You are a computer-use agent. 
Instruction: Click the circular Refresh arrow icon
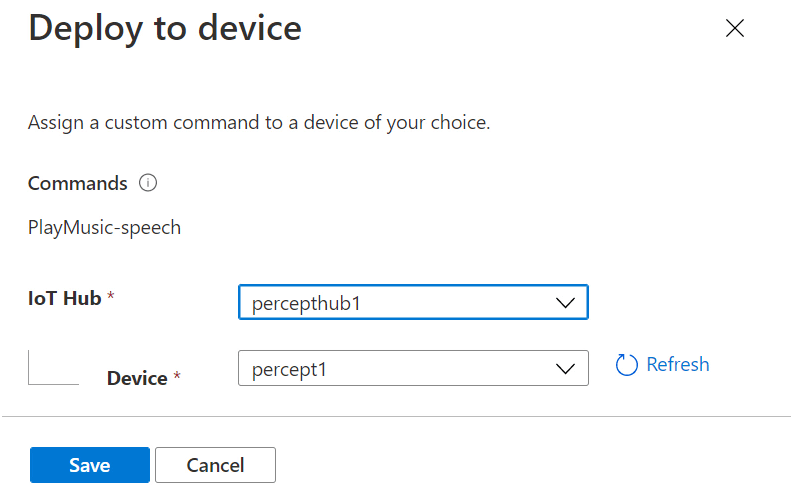[627, 365]
